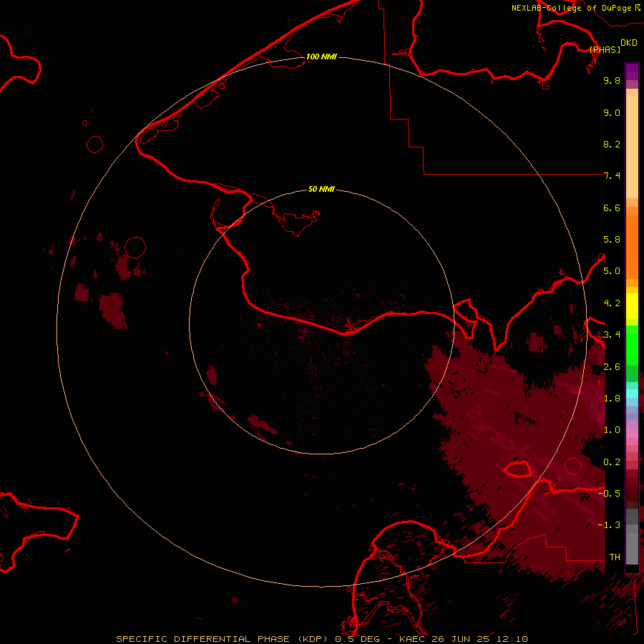Click the "DKD" label above the color scale

629,43
